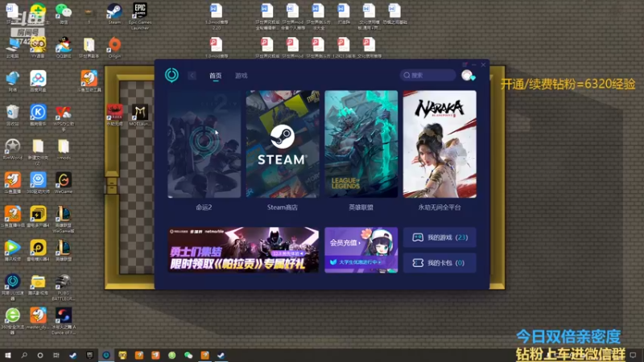Click the UU accelerator logo in the app header
This screenshot has width=644, height=362.
[x=171, y=75]
